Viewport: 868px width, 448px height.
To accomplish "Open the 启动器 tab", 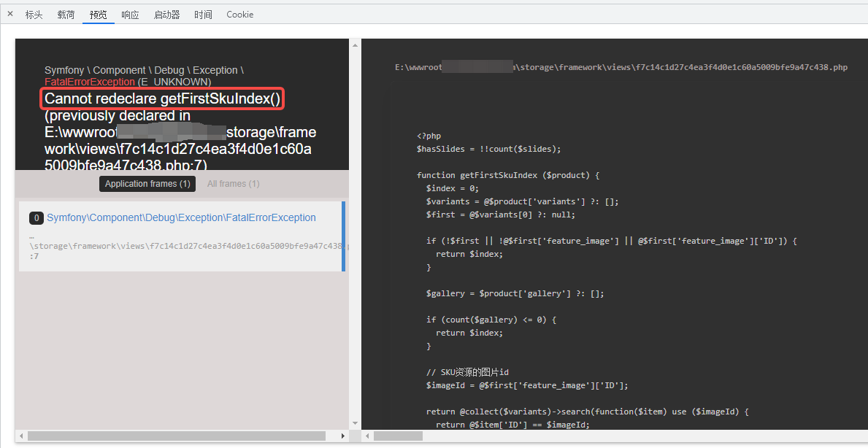I will (166, 15).
